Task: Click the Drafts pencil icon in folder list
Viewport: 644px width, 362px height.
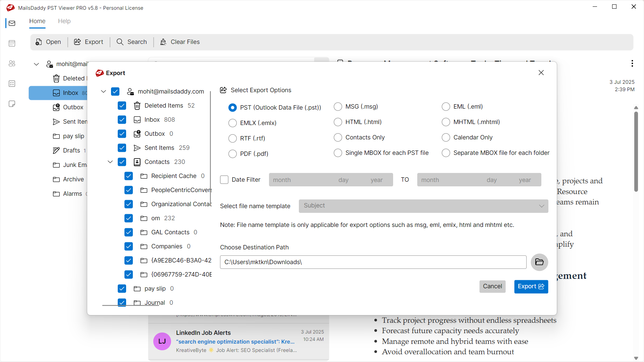Action: coord(56,150)
